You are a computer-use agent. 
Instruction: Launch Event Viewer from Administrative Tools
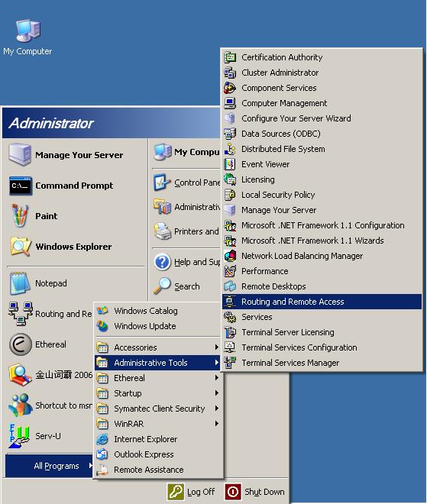pyautogui.click(x=322, y=164)
